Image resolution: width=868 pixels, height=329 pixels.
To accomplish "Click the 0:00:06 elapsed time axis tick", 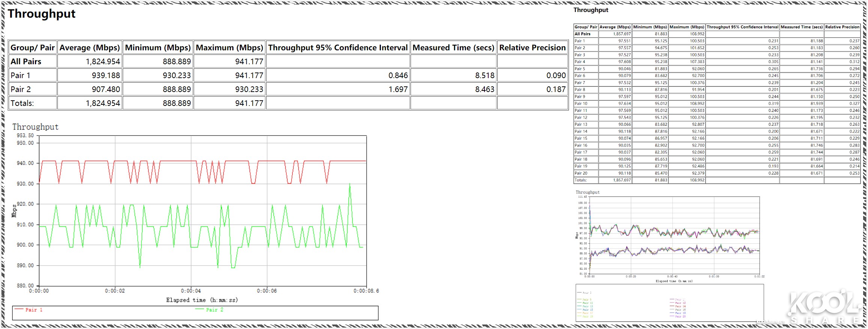I will (267, 291).
